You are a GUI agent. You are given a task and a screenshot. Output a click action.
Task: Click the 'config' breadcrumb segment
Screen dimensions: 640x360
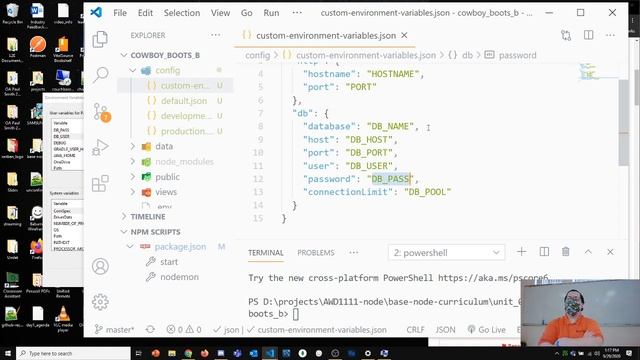(258, 55)
